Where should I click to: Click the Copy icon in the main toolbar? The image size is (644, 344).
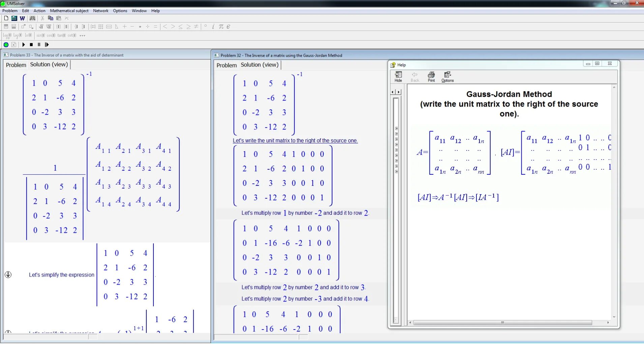pyautogui.click(x=51, y=18)
